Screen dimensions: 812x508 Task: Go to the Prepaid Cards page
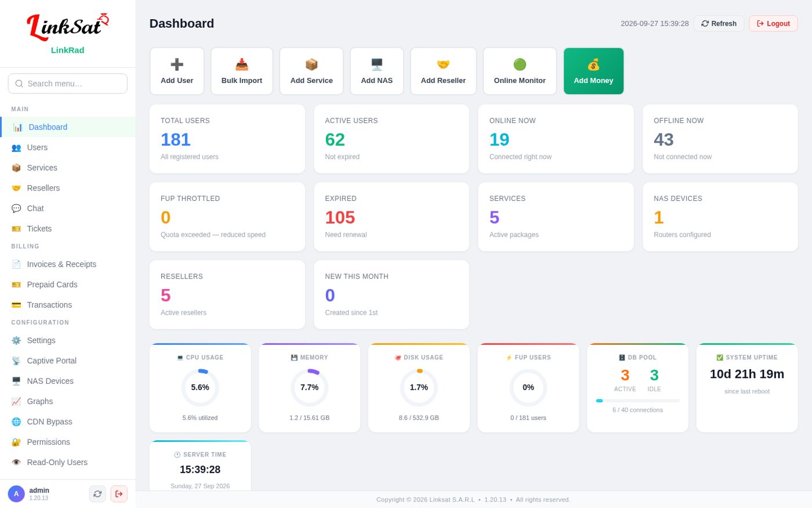68,284
